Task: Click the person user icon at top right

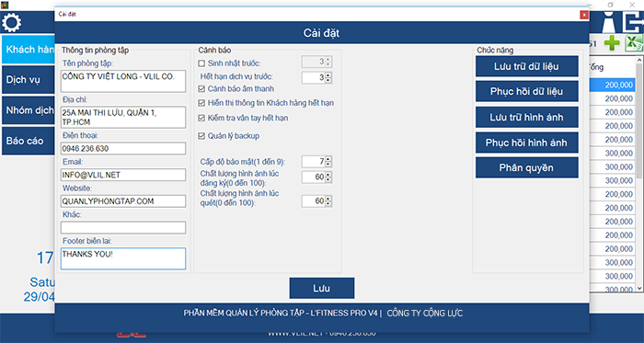Action: tap(610, 23)
